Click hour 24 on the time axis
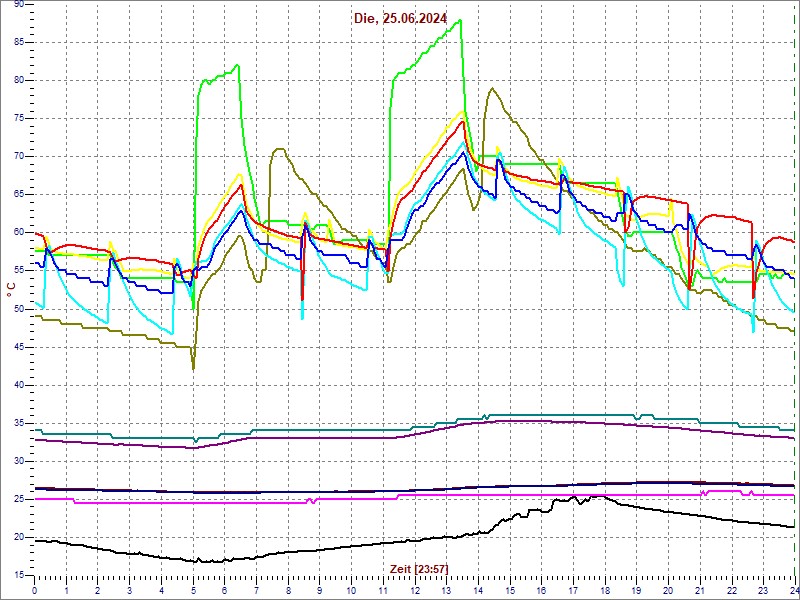The height and width of the screenshot is (600, 800). pos(794,591)
